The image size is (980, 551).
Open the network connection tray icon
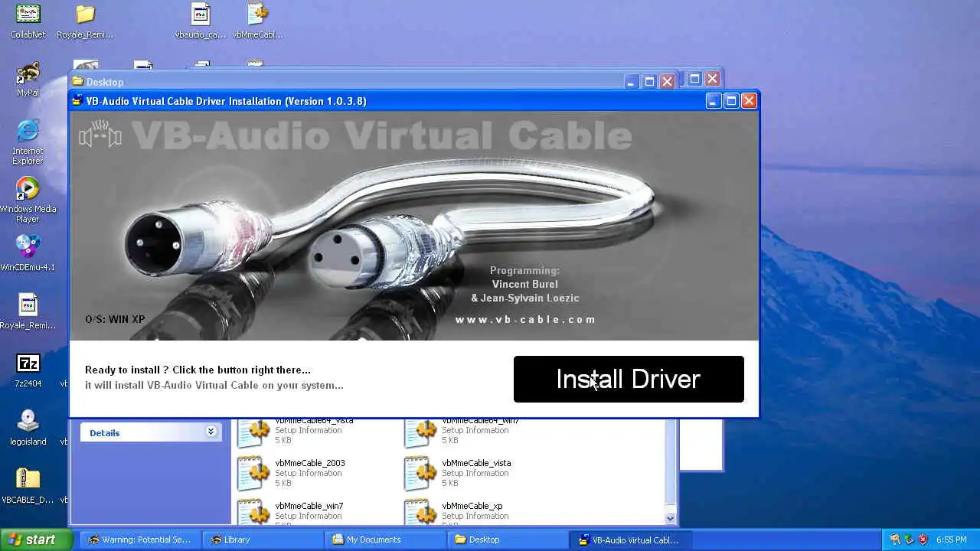[909, 540]
